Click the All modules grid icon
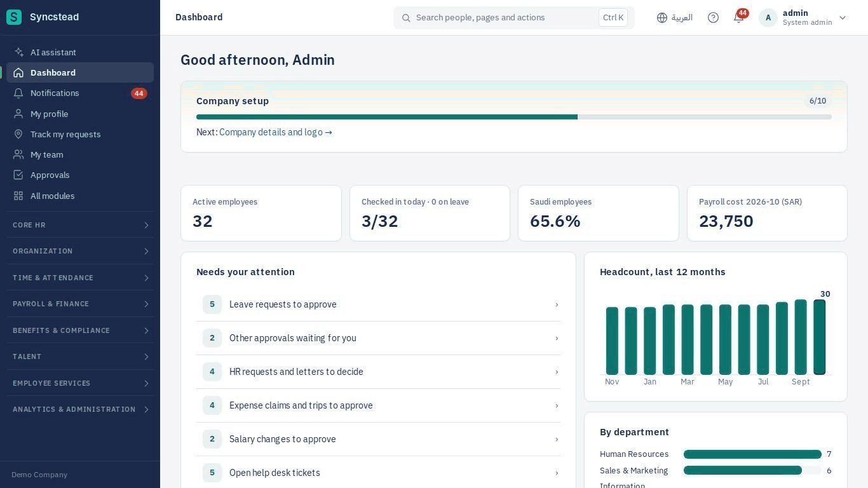The image size is (868, 488). click(18, 196)
